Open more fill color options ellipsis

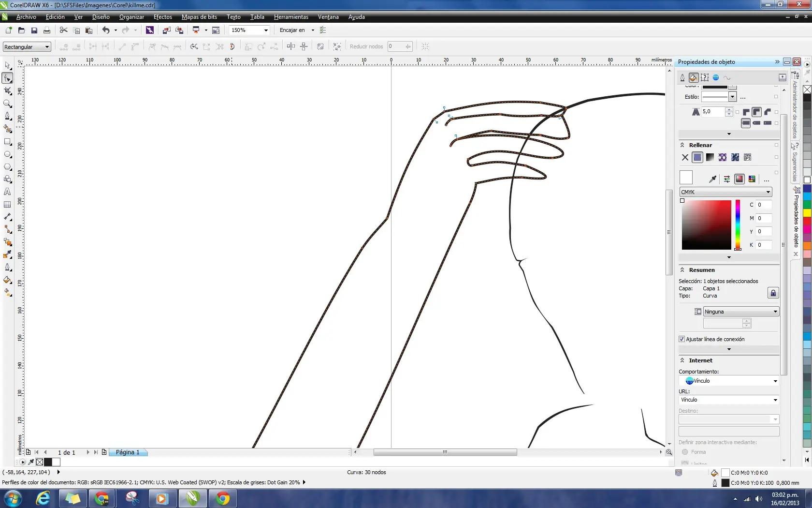coord(767,180)
